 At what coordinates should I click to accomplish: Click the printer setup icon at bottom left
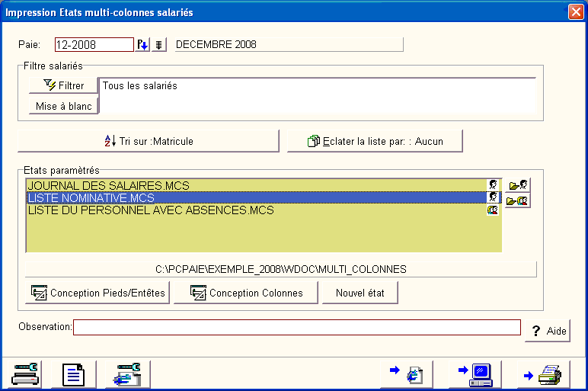click(26, 374)
